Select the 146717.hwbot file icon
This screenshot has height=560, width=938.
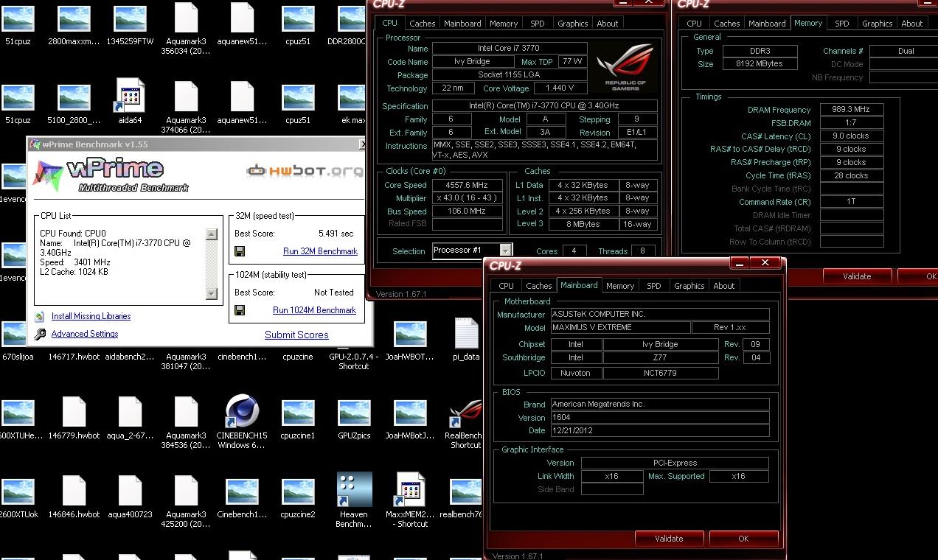click(74, 334)
